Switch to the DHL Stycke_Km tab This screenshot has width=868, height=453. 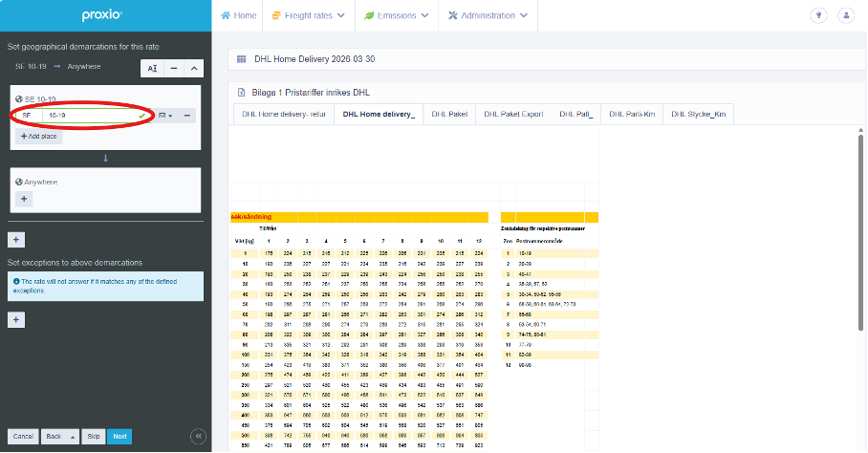click(x=698, y=114)
